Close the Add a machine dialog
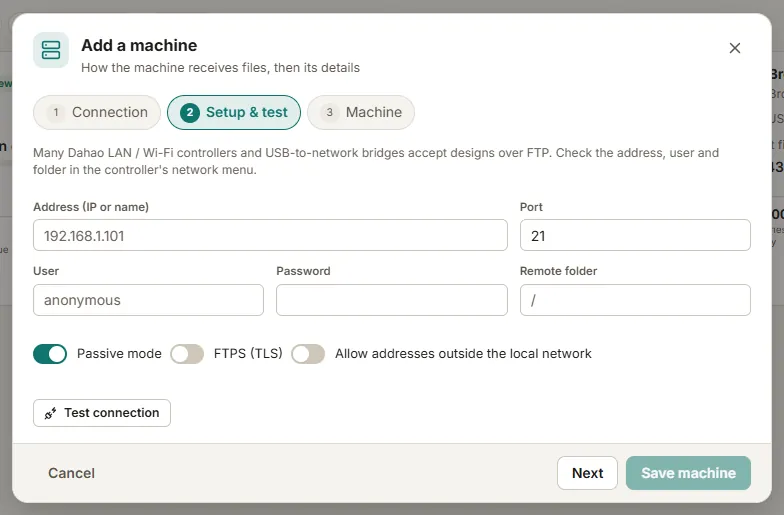 pyautogui.click(x=734, y=48)
